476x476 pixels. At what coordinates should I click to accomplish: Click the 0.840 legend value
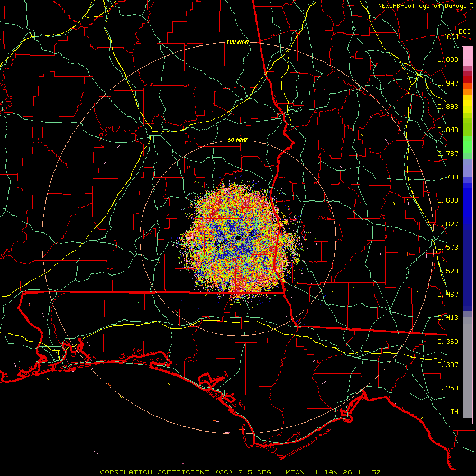[448, 130]
